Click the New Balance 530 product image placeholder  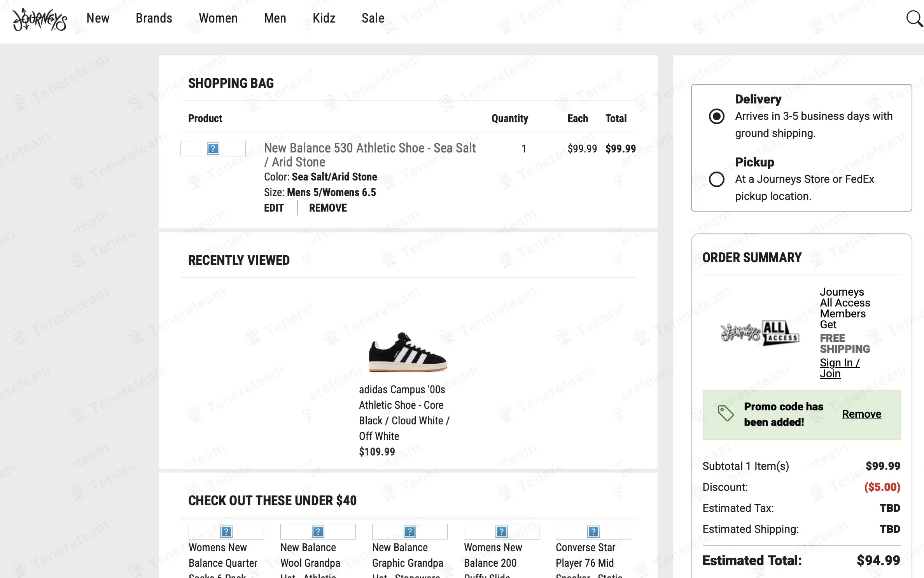coord(213,149)
